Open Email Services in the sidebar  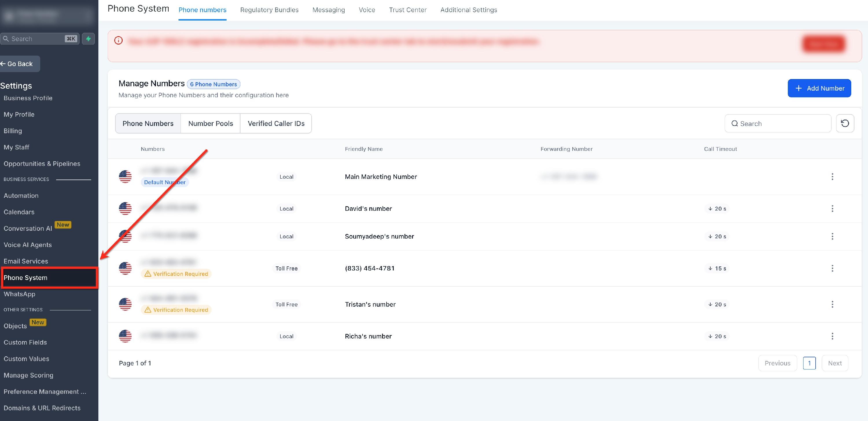[26, 261]
